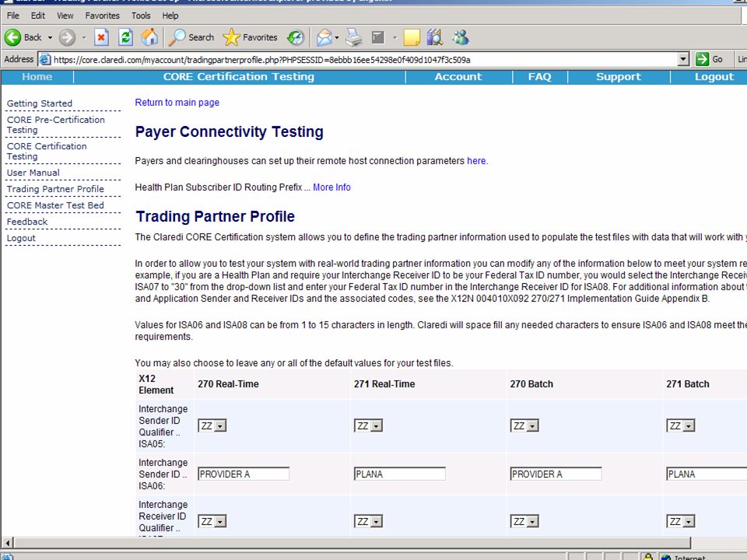Open the Favorites menu
The width and height of the screenshot is (747, 560).
tap(103, 16)
